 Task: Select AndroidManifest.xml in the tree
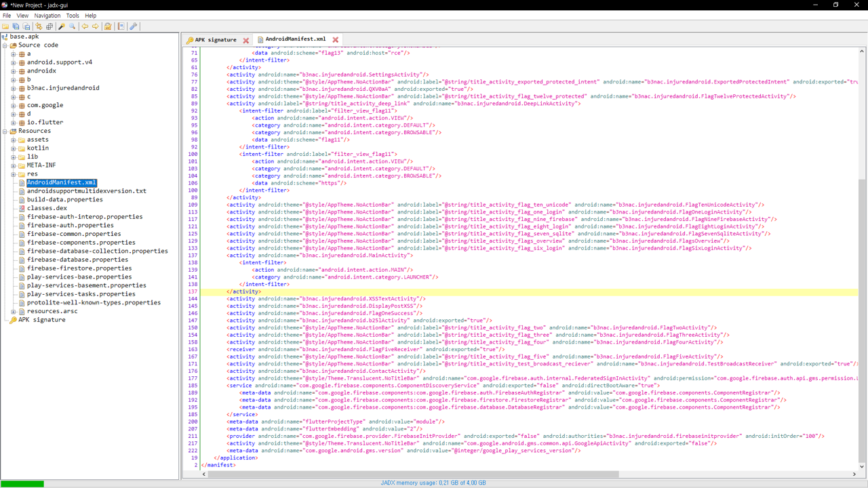(x=62, y=183)
